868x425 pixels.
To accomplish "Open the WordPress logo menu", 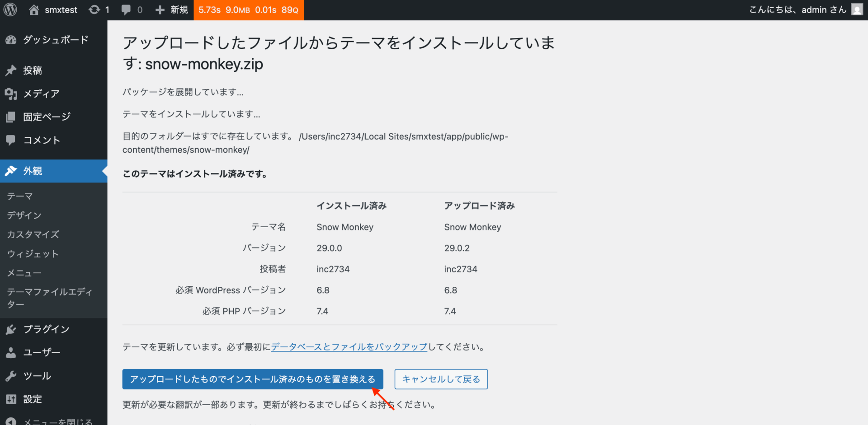I will (10, 9).
